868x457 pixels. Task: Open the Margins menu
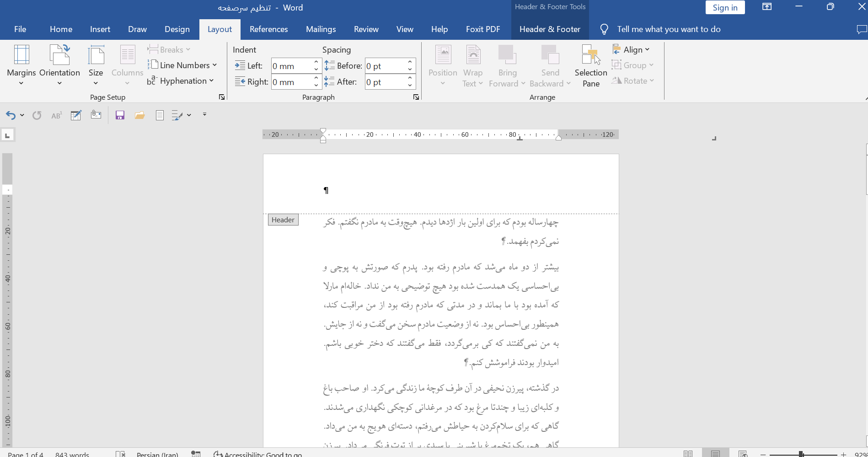(21, 65)
